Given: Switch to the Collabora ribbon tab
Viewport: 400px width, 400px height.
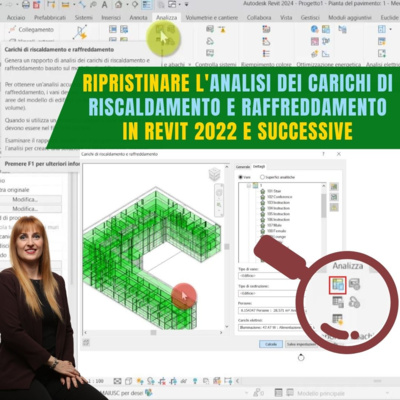Looking at the screenshot, I should [259, 17].
